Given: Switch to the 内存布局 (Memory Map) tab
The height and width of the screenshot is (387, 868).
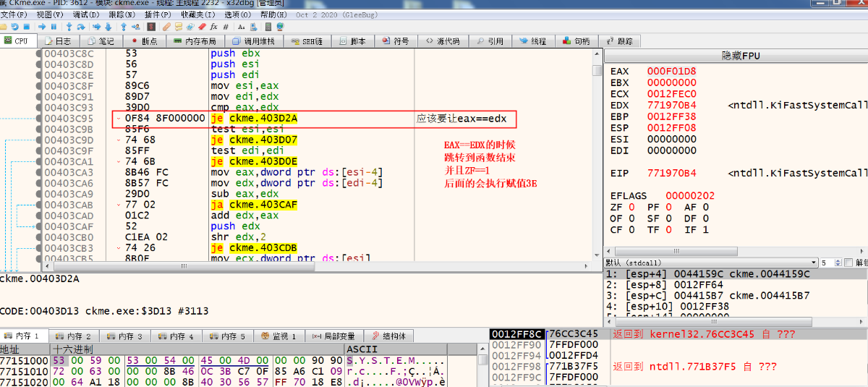Looking at the screenshot, I should pyautogui.click(x=195, y=41).
